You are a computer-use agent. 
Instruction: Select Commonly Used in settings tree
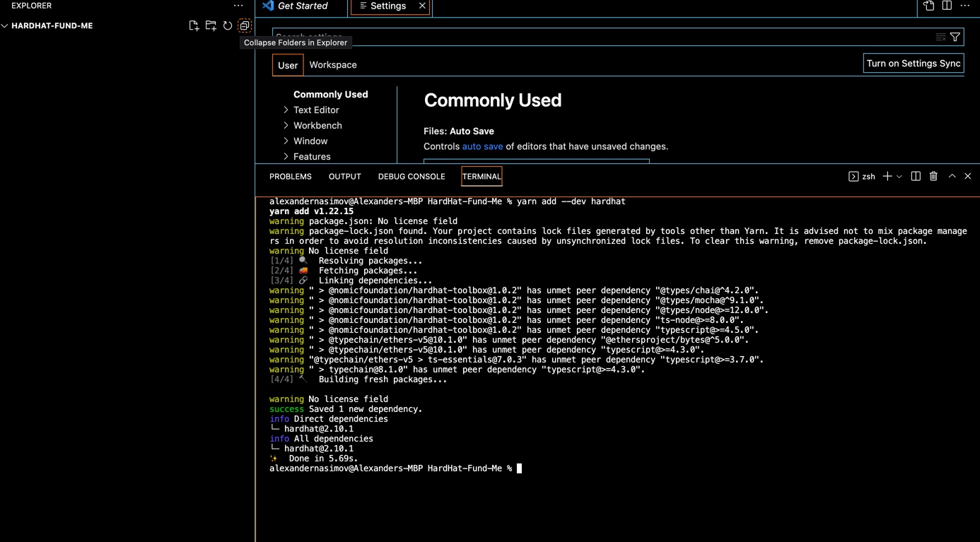331,94
